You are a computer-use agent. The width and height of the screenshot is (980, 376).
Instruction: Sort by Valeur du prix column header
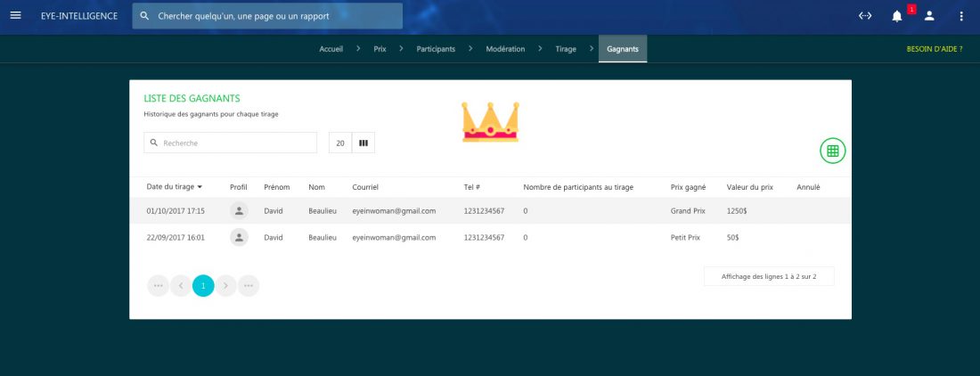749,187
